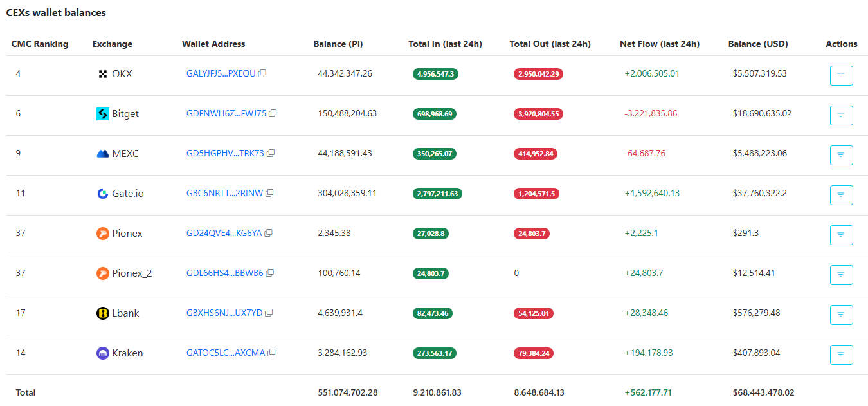
Task: Click the Bitget exchange logo
Action: (102, 114)
